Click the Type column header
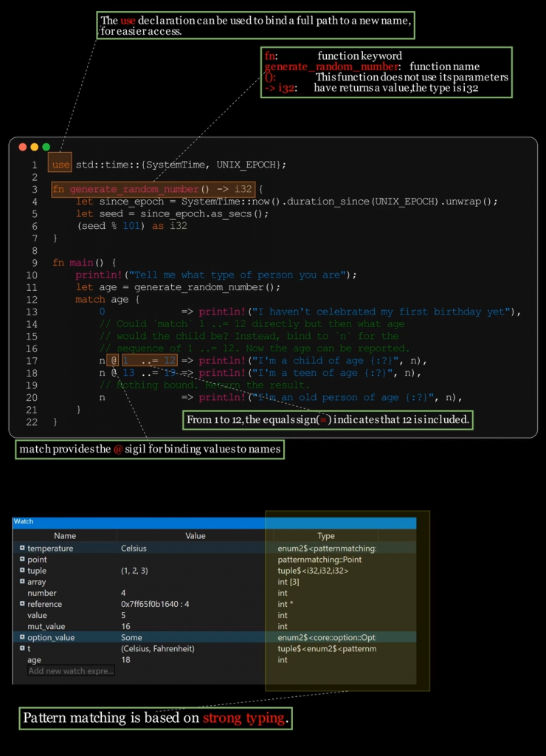The width and height of the screenshot is (546, 756). pos(325,536)
